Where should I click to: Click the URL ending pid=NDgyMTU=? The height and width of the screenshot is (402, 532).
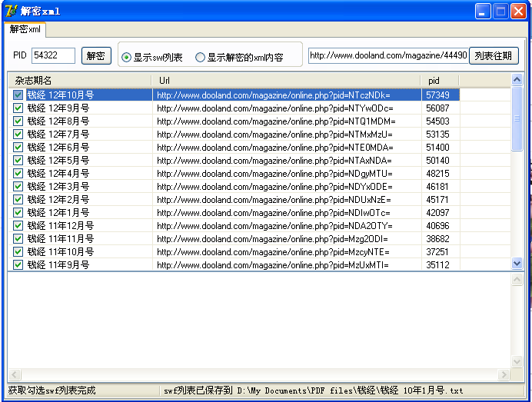pos(274,174)
